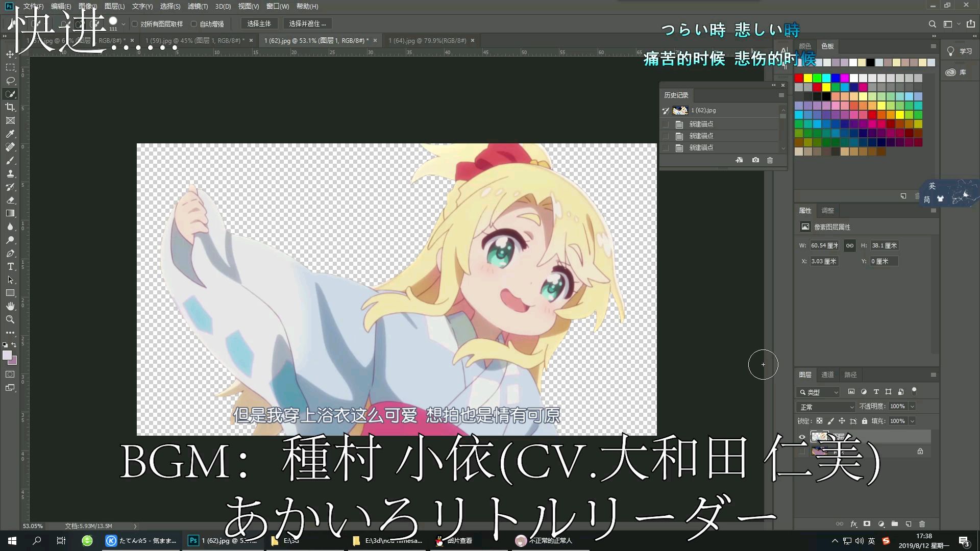Open the 不透明度 slider dropdown arrow
Image resolution: width=980 pixels, height=551 pixels.
click(x=912, y=406)
